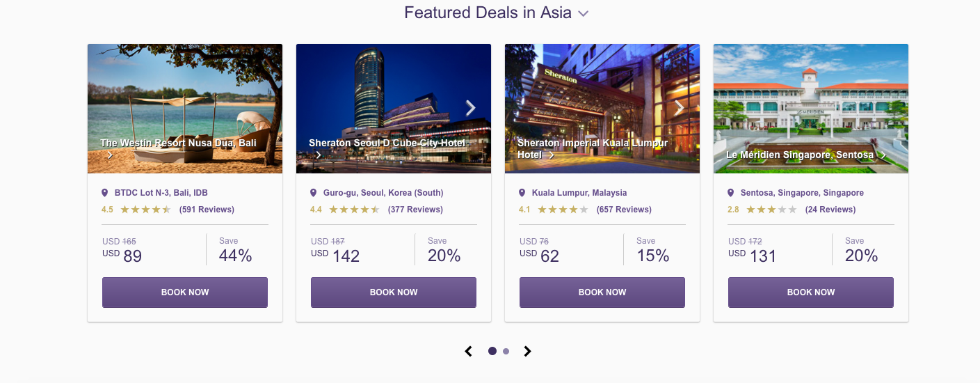The image size is (980, 383).
Task: Show next photo of Sheraton Seoul hotel
Action: [471, 107]
